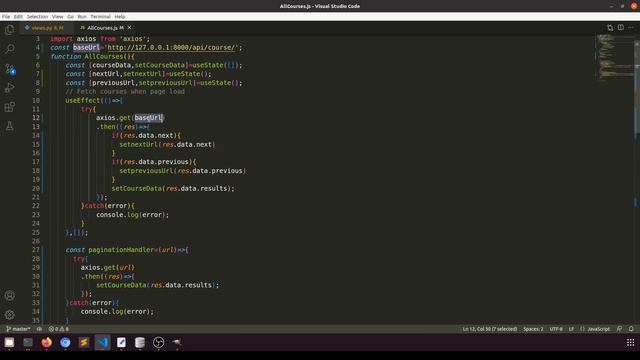Launch Firefox from the dock
Image resolution: width=640 pixels, height=360 pixels.
tap(47, 342)
